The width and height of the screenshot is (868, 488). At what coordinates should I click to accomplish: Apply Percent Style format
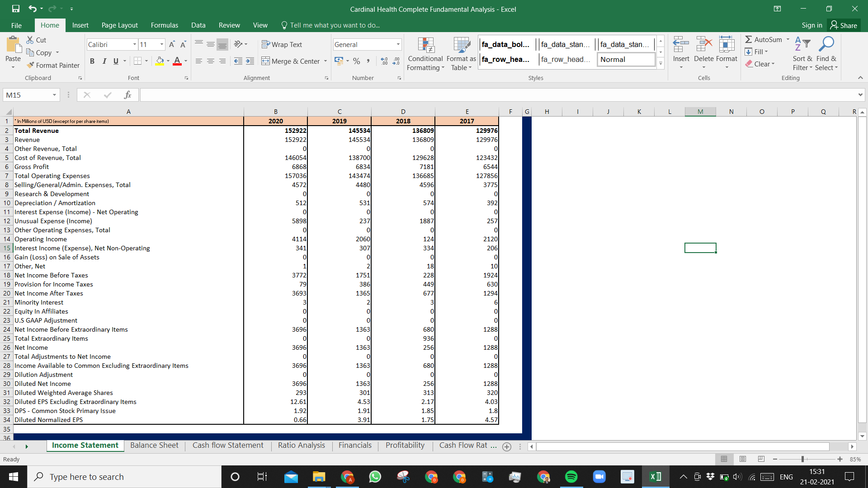coord(357,61)
